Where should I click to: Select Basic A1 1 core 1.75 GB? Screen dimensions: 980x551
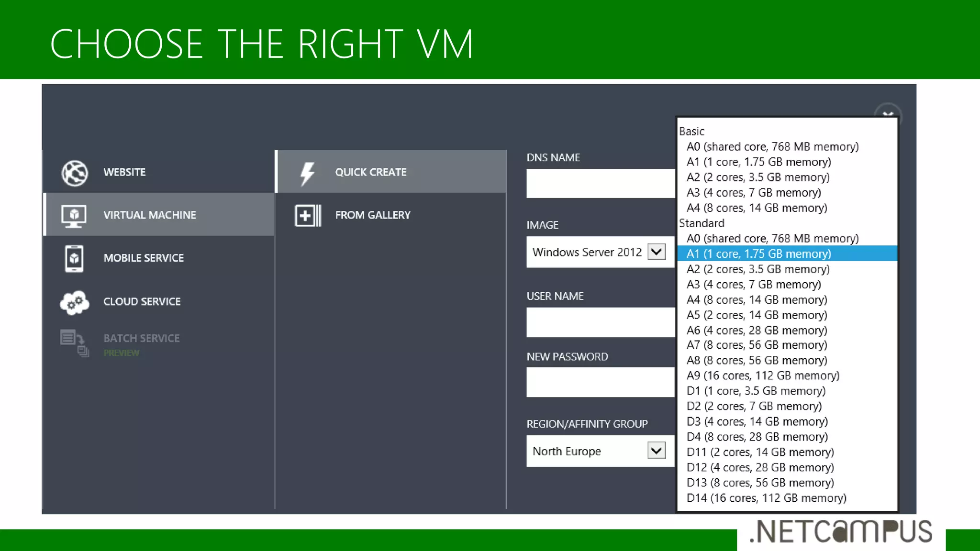pos(787,162)
